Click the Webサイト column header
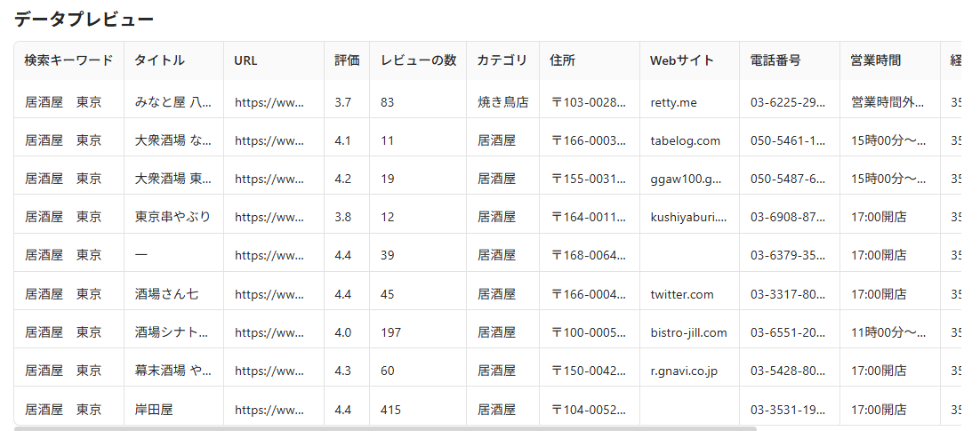 (681, 60)
